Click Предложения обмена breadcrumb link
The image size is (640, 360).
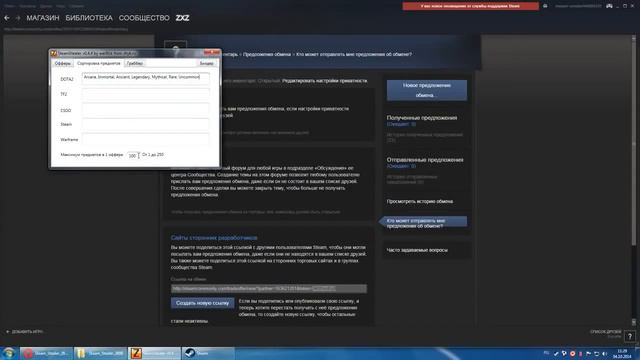267,54
